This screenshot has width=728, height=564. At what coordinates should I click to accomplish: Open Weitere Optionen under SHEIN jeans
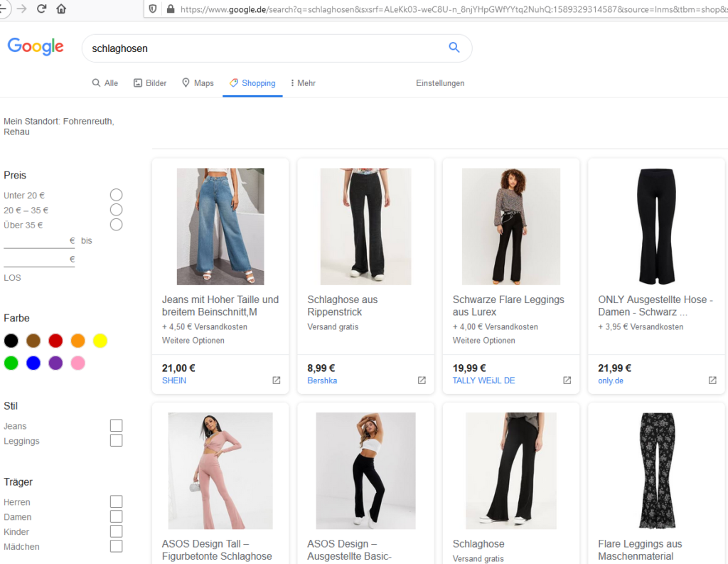pos(193,341)
